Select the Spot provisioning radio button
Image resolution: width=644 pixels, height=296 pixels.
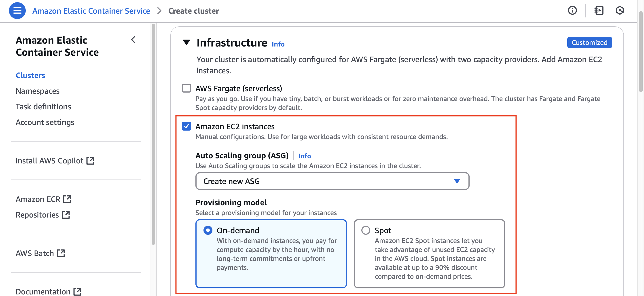pyautogui.click(x=366, y=230)
